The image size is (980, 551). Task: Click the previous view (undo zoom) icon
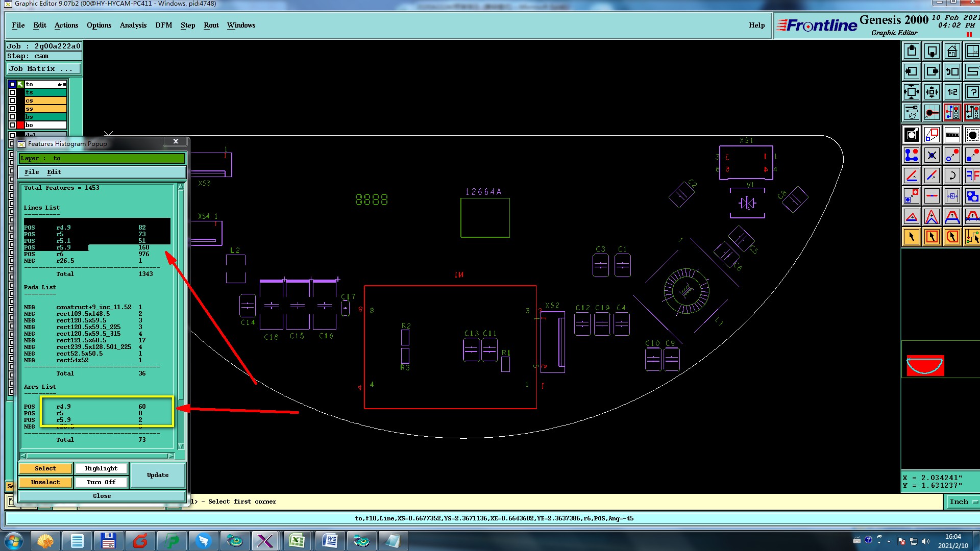pos(952,71)
